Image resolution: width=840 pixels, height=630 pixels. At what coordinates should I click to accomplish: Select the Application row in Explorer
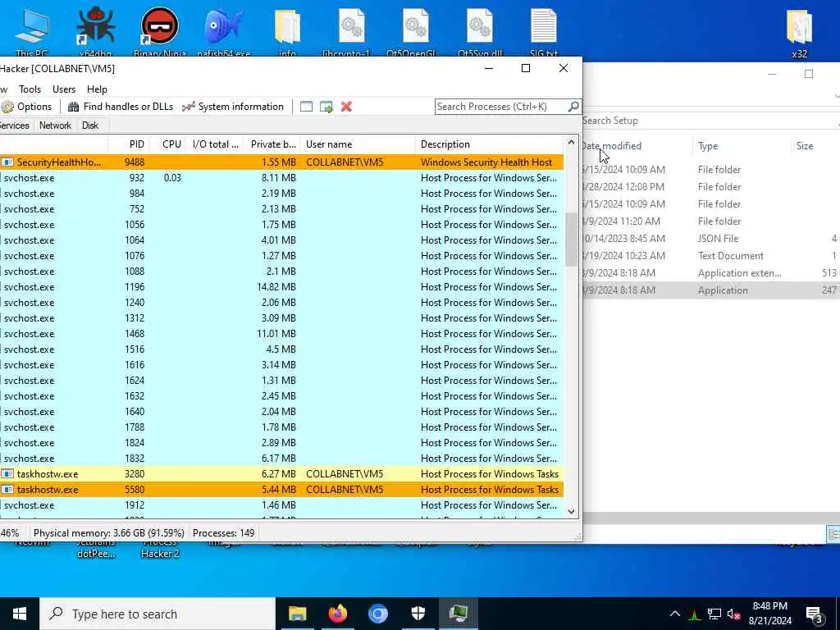click(x=711, y=290)
